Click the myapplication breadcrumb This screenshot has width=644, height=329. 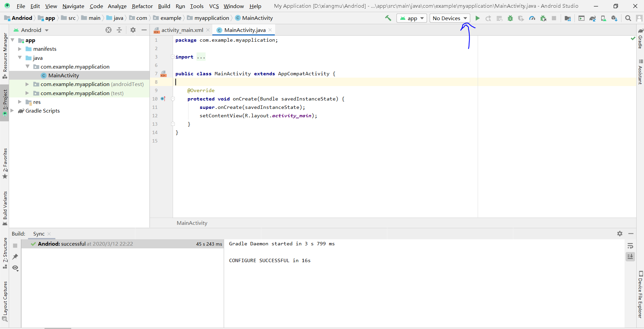208,18
